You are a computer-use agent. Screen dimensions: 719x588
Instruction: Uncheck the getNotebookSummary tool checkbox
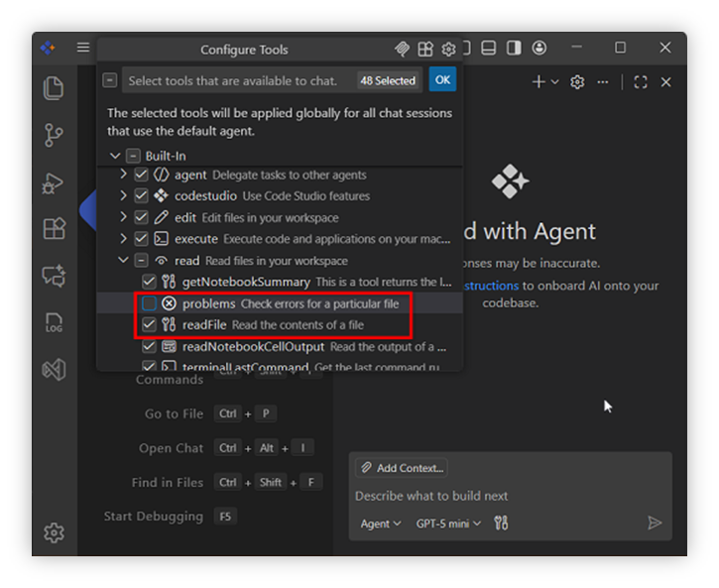149,283
